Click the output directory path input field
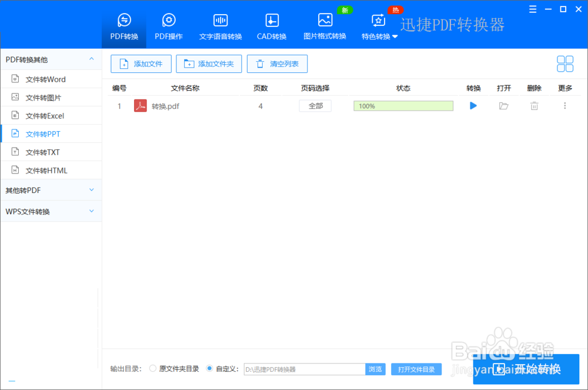 304,369
